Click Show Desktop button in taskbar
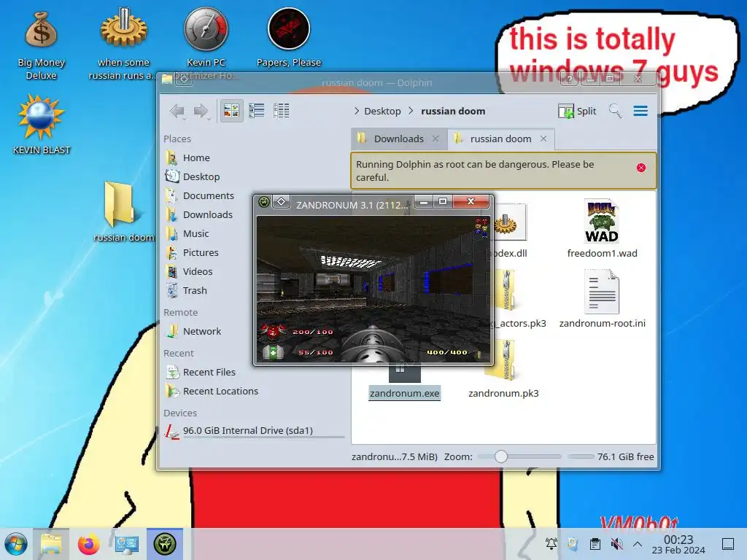747x560 pixels. tap(728, 544)
